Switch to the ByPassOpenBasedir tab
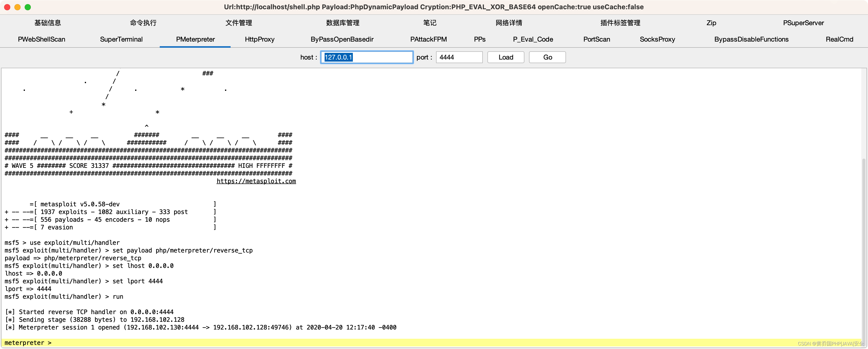The width and height of the screenshot is (868, 349). coord(342,40)
